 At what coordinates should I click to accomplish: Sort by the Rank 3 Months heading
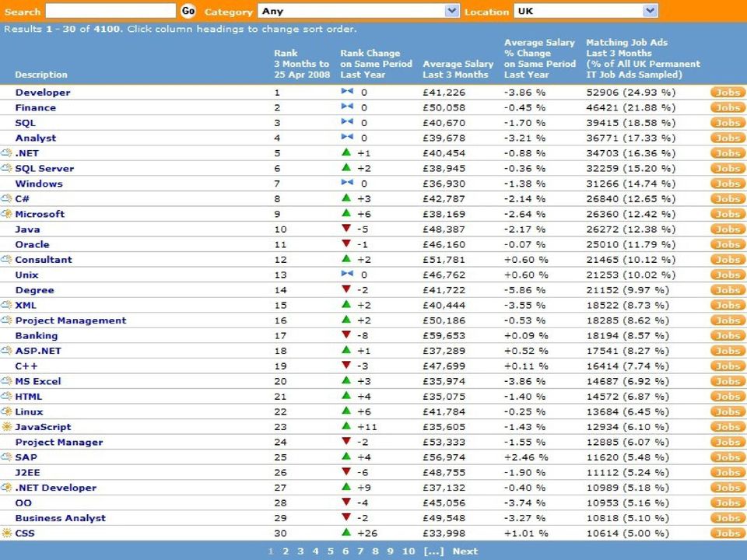pyautogui.click(x=302, y=63)
